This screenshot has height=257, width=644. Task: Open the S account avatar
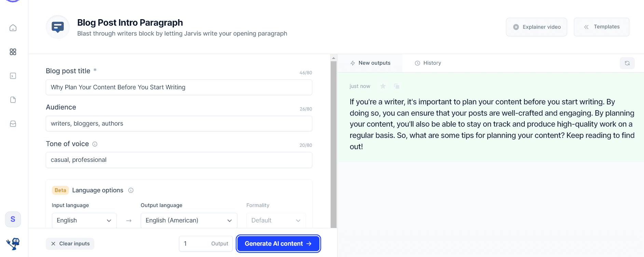[13, 219]
